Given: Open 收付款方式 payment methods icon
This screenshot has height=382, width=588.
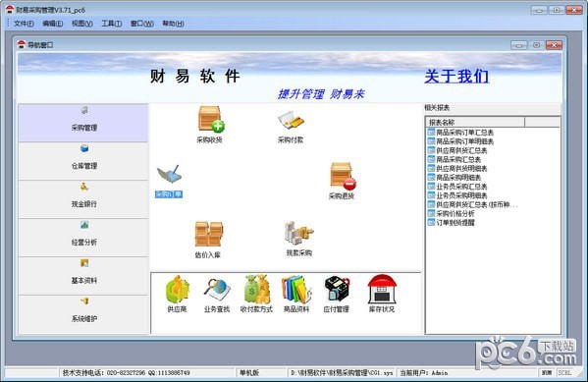Looking at the screenshot, I should (256, 295).
